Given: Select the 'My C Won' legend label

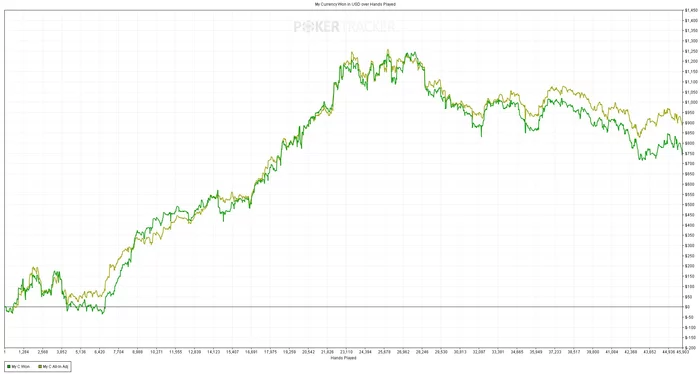Looking at the screenshot, I should 21,366.
